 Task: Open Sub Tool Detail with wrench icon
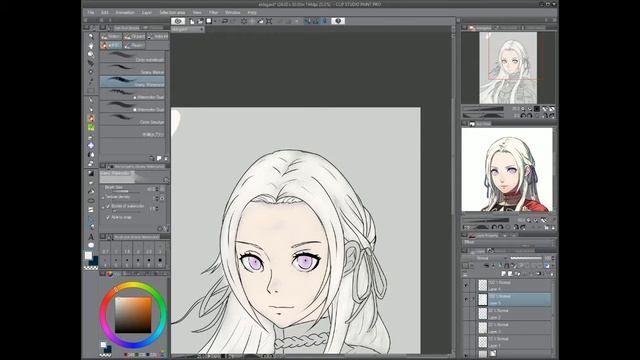166,229
